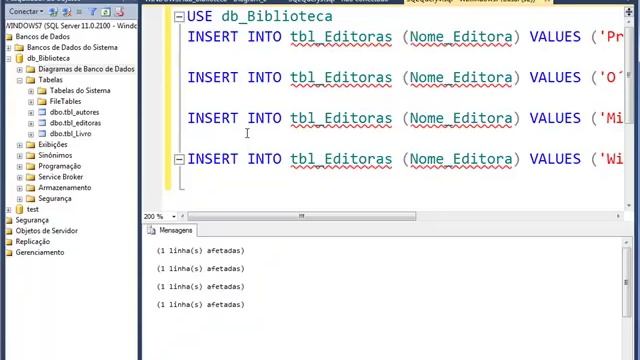Click the FileTables folder icon
This screenshot has width=640, height=360.
coord(42,101)
